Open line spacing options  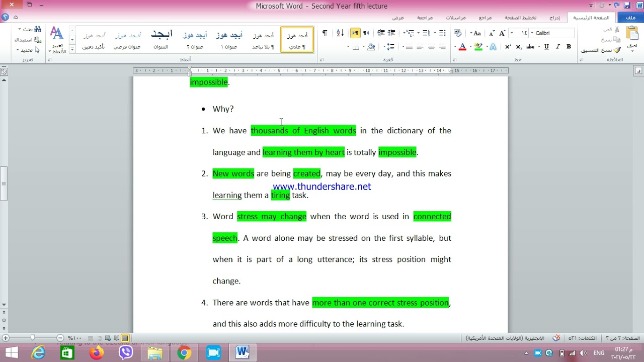pyautogui.click(x=389, y=47)
